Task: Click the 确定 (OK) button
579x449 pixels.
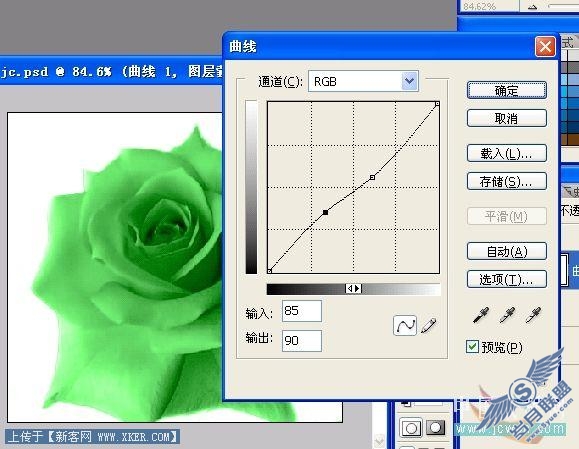Action: [507, 90]
